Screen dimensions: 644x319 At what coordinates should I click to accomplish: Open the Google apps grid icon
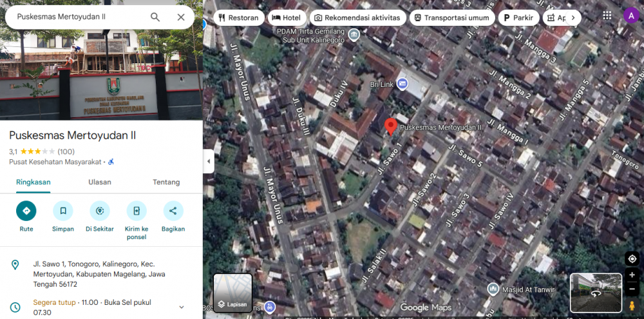tap(607, 15)
